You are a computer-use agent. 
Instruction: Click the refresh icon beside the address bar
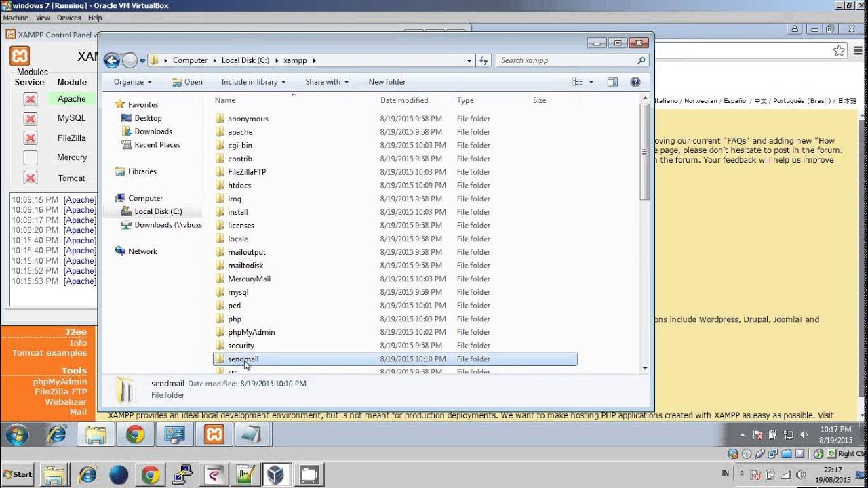pos(484,60)
